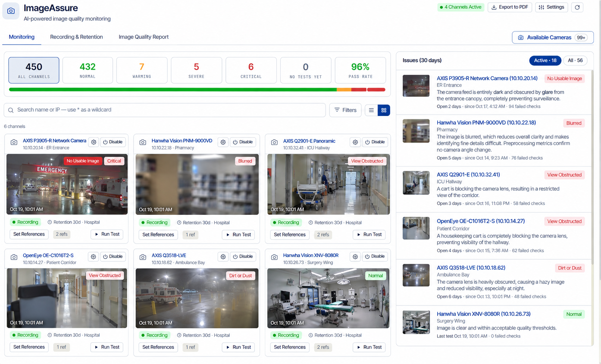
Task: Run Test on AXIS Q2901-E Panoramic
Action: pos(369,235)
